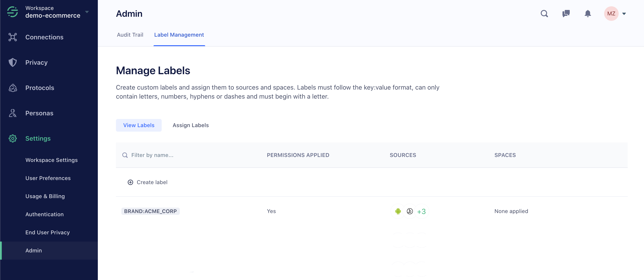The height and width of the screenshot is (280, 644).
Task: Go to Usage & Billing settings
Action: [x=45, y=196]
